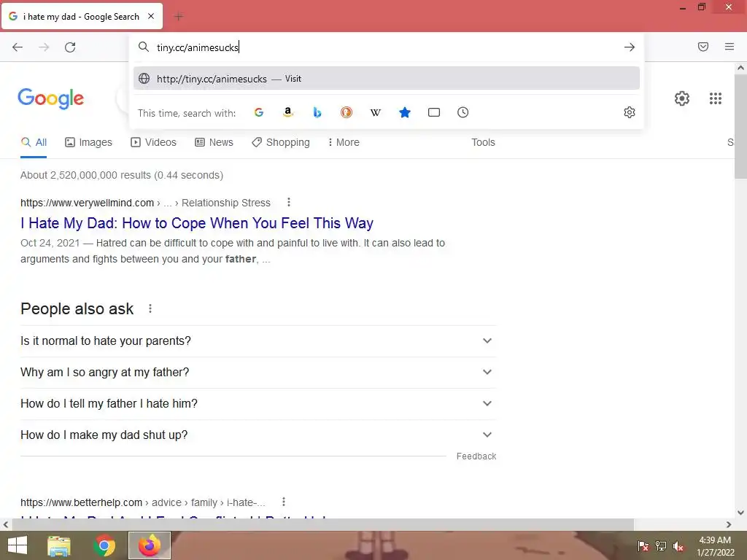Open the More search filters dropdown
Image resolution: width=747 pixels, height=560 pixels.
(x=344, y=142)
